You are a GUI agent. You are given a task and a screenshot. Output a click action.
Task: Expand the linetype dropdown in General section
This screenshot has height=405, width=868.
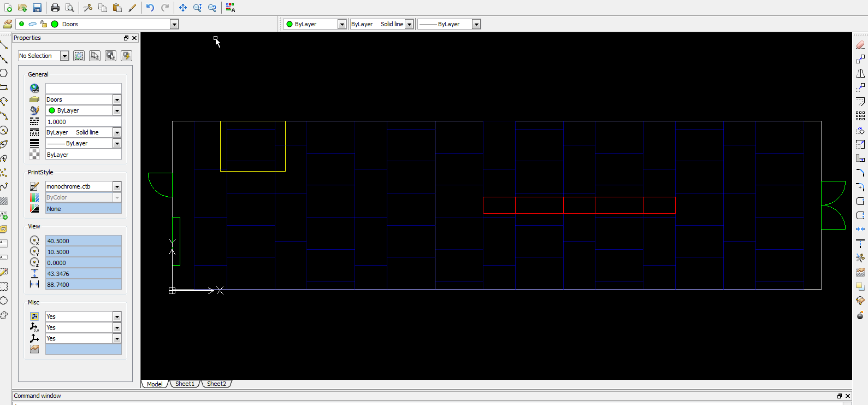tap(117, 132)
